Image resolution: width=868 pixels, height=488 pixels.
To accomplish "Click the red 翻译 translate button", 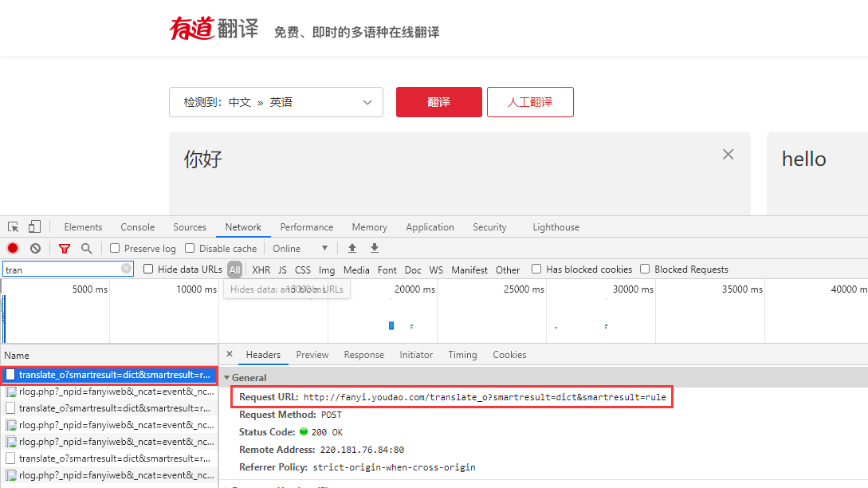I will point(438,102).
